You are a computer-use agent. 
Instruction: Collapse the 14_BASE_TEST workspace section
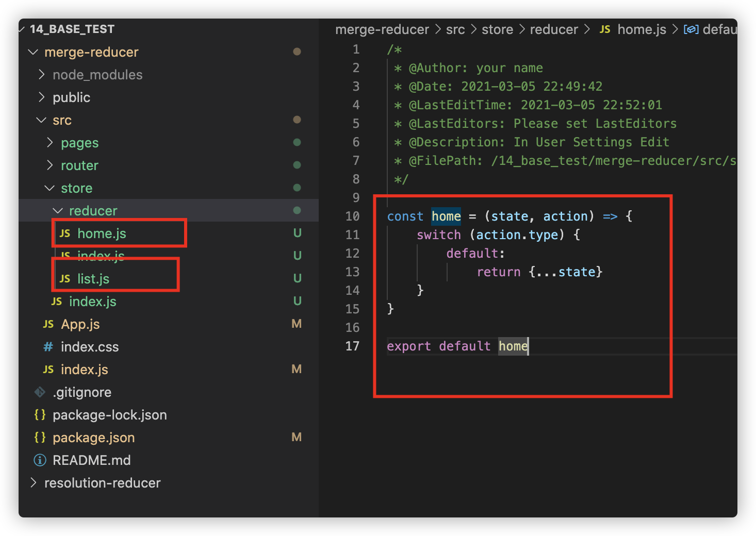click(x=22, y=29)
